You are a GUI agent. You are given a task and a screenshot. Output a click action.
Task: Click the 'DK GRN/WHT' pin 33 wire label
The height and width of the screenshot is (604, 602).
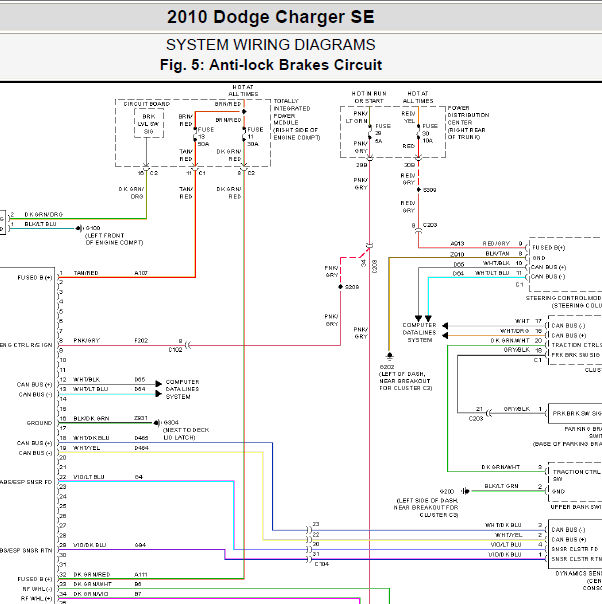pos(92,584)
